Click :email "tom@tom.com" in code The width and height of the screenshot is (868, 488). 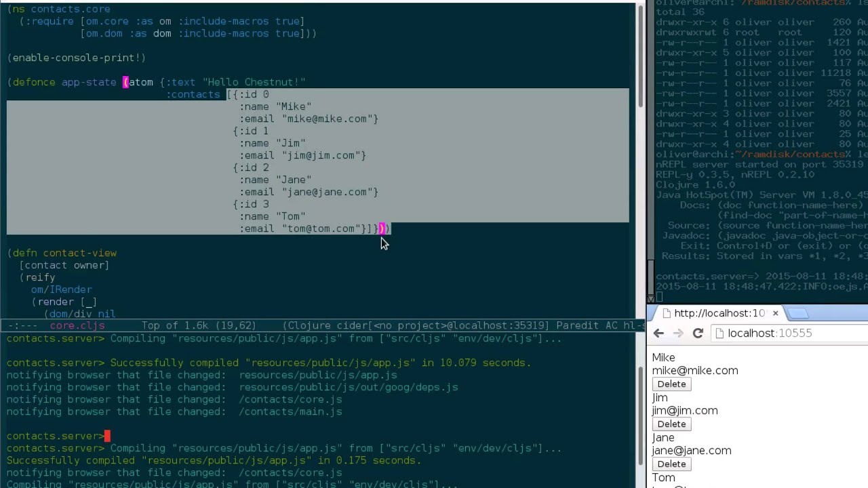302,229
